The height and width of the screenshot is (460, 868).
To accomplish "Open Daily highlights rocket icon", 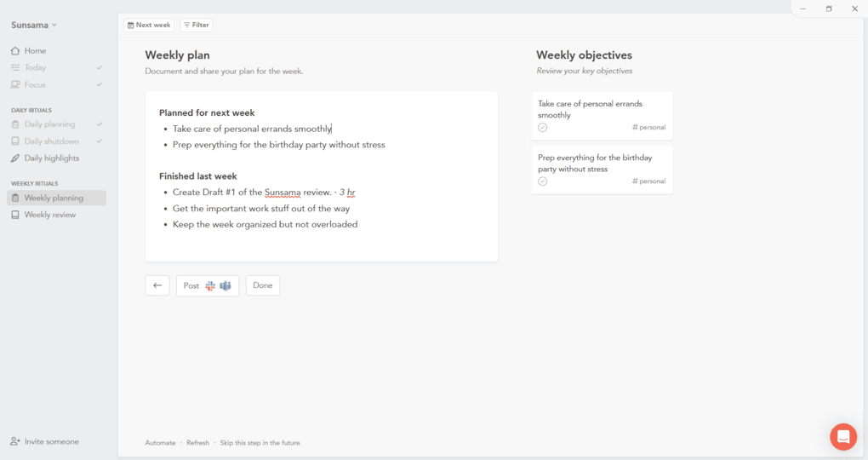I will click(x=15, y=158).
